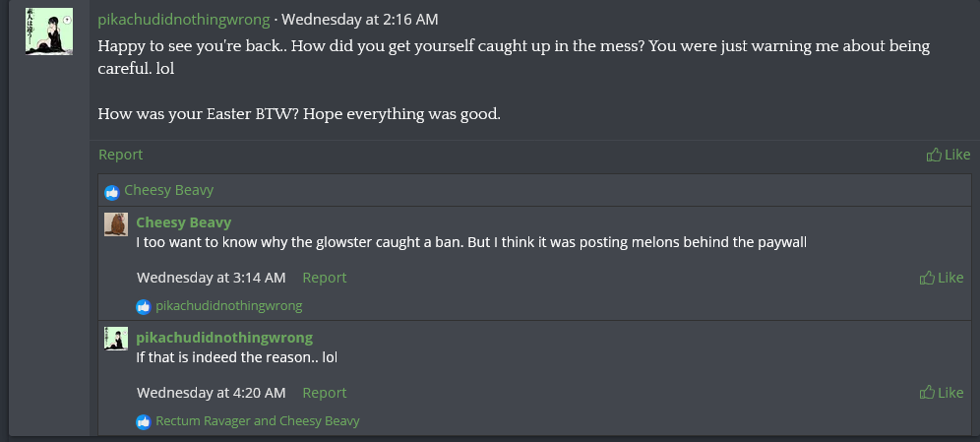Report the "If that is indeed" reply

click(325, 393)
